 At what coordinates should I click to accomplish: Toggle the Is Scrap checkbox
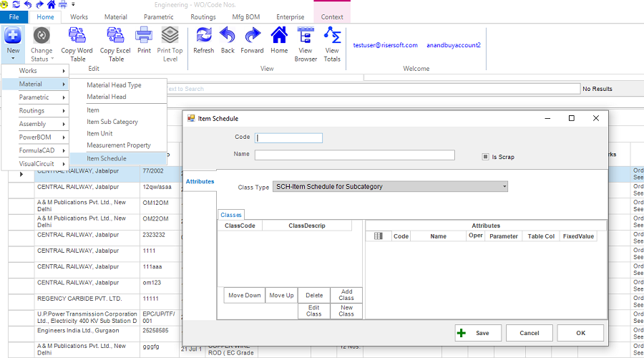coord(485,157)
